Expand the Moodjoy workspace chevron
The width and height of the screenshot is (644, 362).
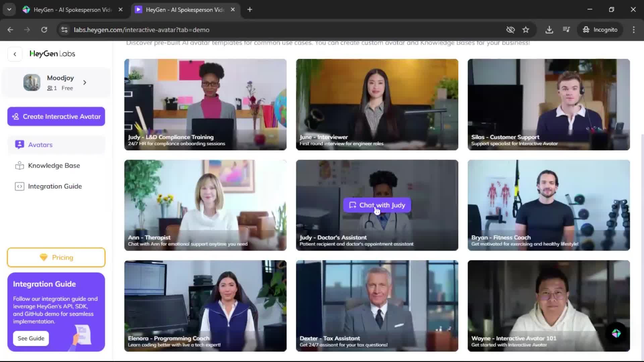pos(85,82)
